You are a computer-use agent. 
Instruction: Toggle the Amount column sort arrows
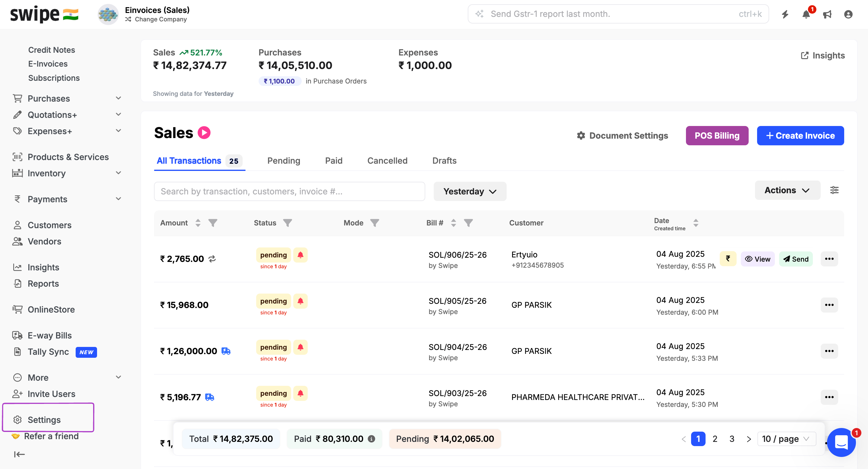point(198,223)
